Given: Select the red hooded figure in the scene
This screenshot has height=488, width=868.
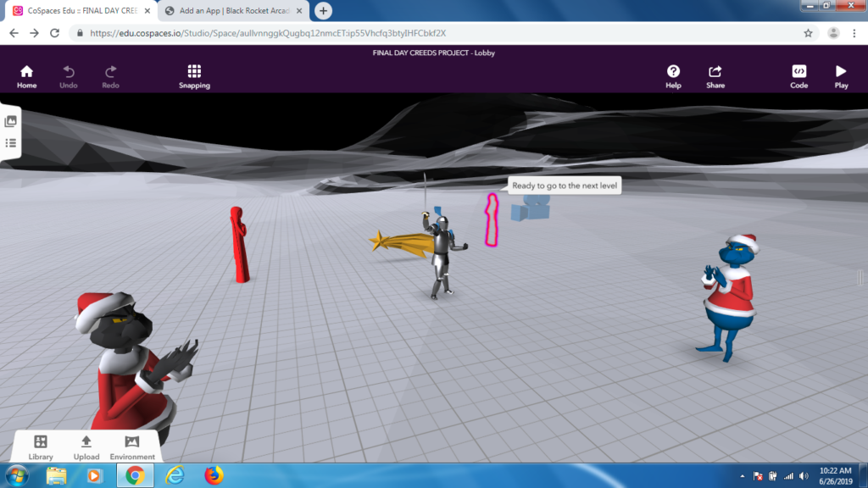Looking at the screenshot, I should tap(239, 245).
